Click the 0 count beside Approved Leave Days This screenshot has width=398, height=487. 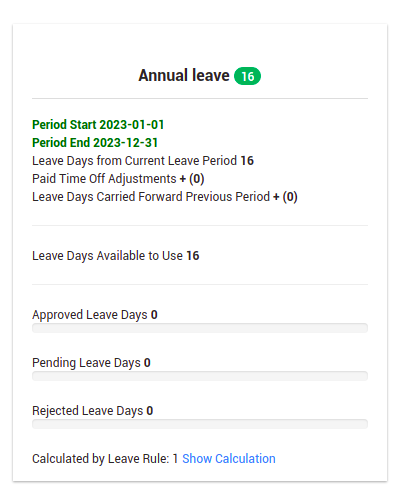154,315
